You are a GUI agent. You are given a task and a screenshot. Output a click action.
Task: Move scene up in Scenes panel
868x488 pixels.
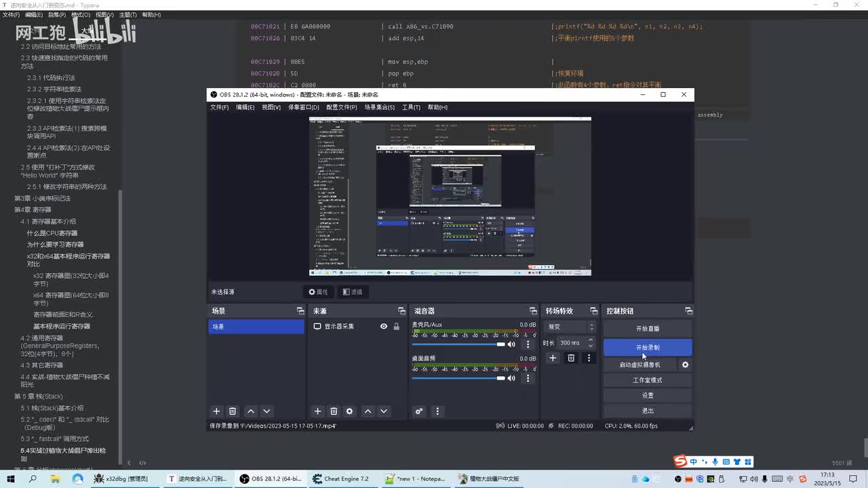pos(251,411)
